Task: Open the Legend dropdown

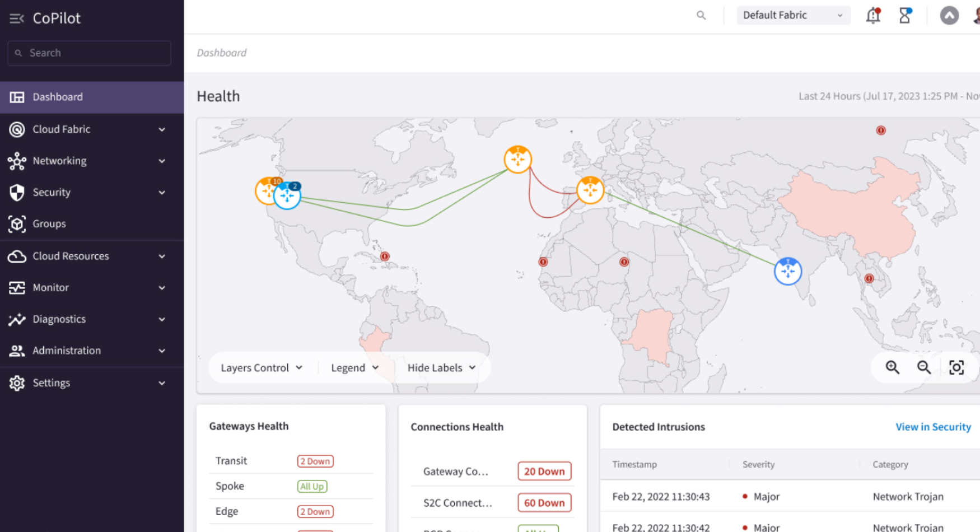Action: [354, 368]
